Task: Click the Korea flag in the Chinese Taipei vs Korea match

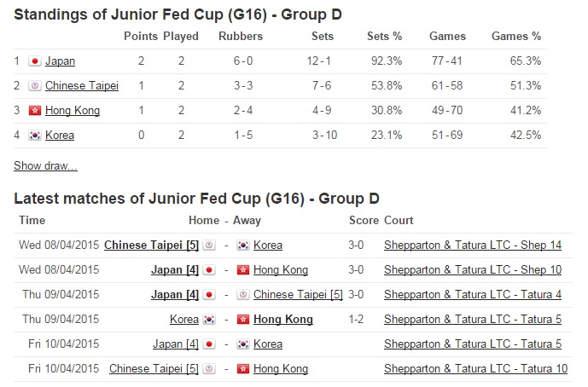Action: point(243,245)
